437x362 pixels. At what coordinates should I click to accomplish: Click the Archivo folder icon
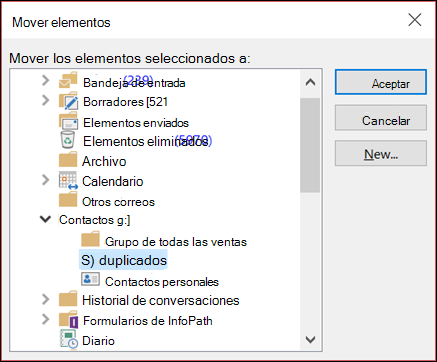point(68,160)
